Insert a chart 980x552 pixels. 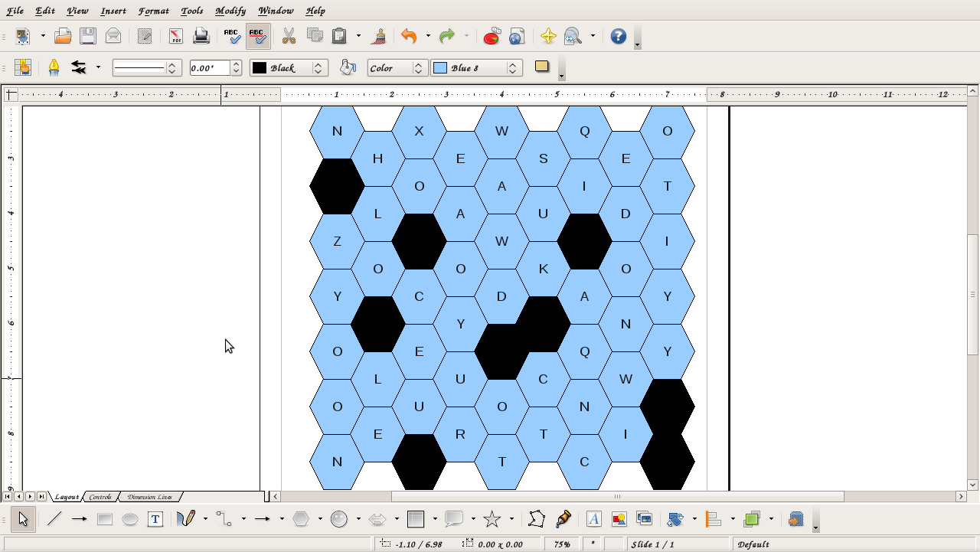coord(492,36)
